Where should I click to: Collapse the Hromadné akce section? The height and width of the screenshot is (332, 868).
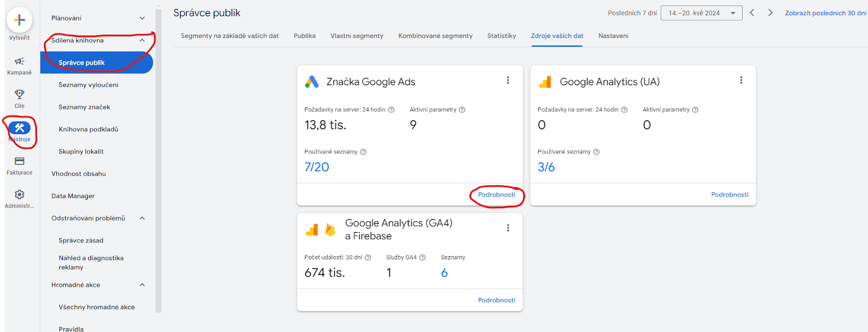[x=142, y=285]
